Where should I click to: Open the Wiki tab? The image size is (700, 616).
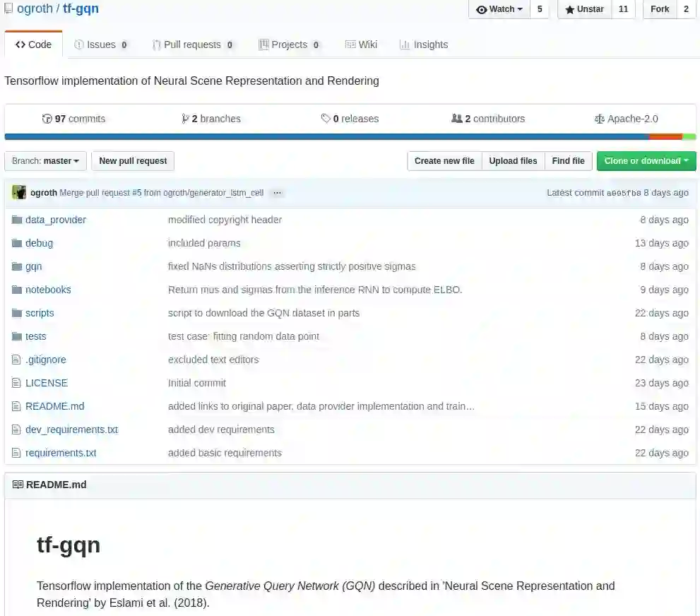tap(361, 45)
